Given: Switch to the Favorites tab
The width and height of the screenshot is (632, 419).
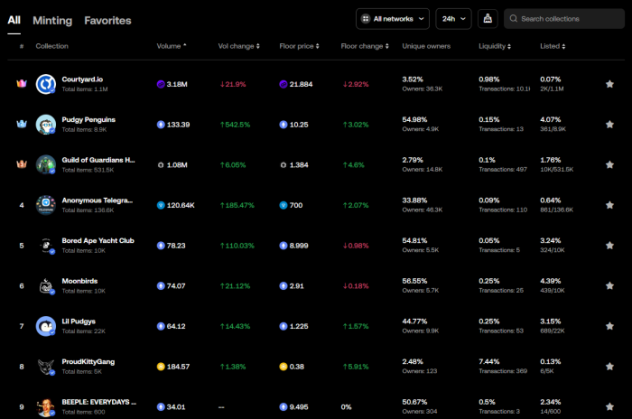Looking at the screenshot, I should 108,21.
